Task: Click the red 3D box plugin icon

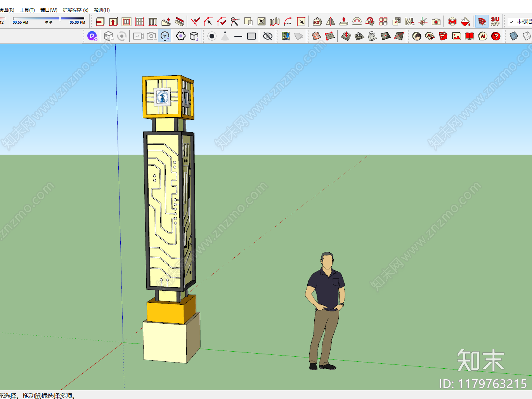Action: point(452,22)
